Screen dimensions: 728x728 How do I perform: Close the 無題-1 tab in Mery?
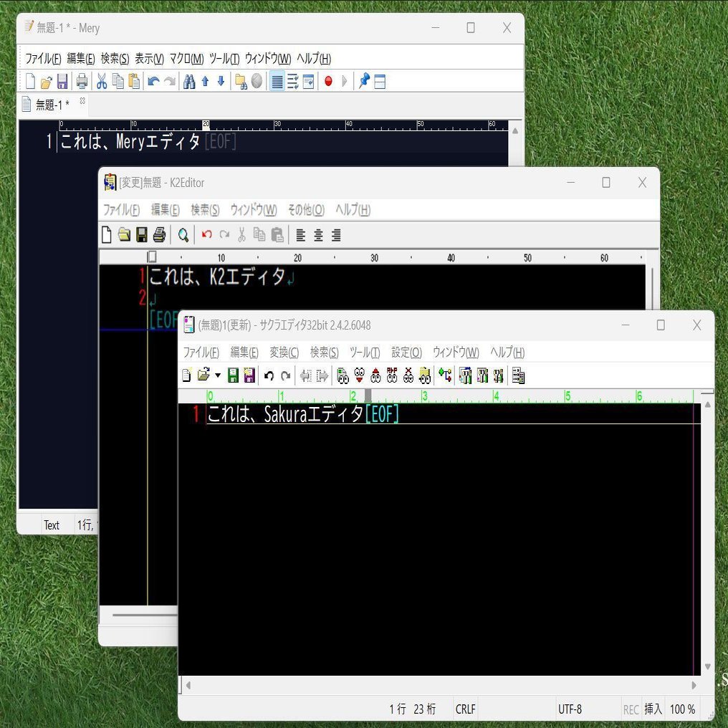click(x=82, y=100)
